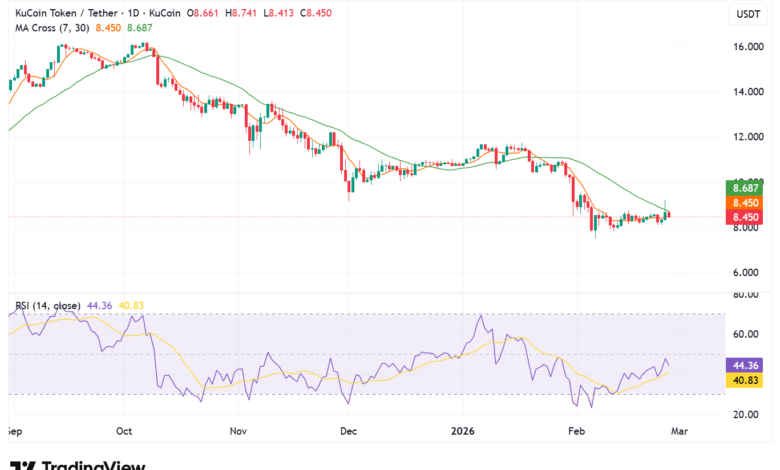Screen dimensions: 780x470
Task: Click the yellow 40.83 RSI tag
Action: [748, 381]
